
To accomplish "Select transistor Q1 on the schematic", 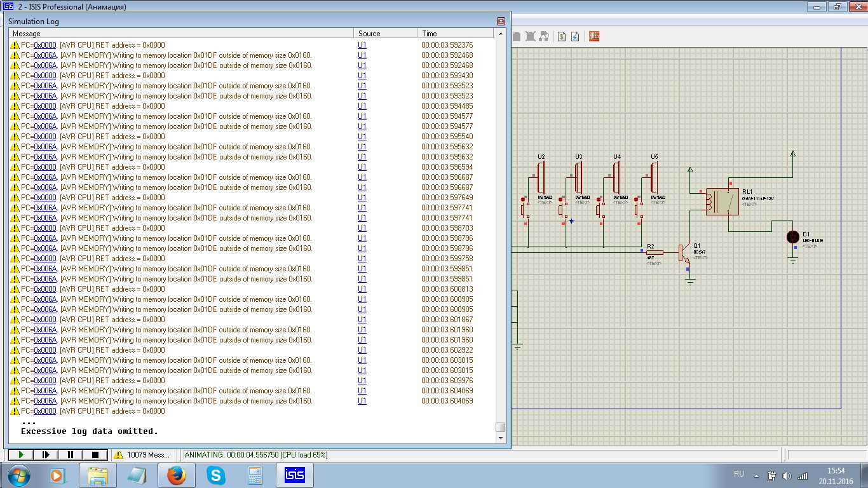I will pyautogui.click(x=684, y=252).
